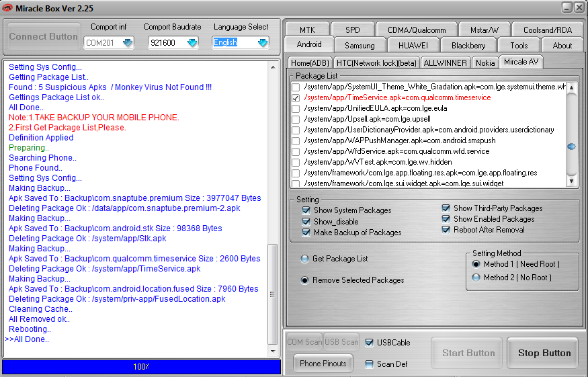Check the UnifiedEULA.apk package checkbox
This screenshot has width=588, height=377.
point(296,109)
